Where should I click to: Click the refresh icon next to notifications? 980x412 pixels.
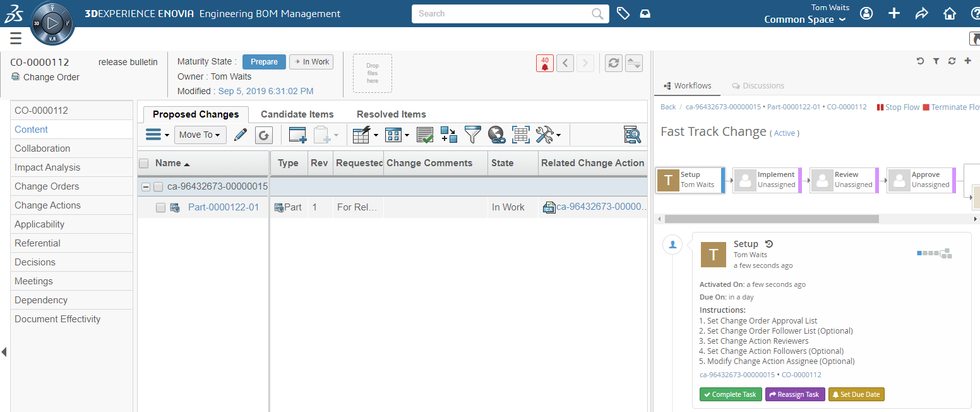[x=612, y=63]
